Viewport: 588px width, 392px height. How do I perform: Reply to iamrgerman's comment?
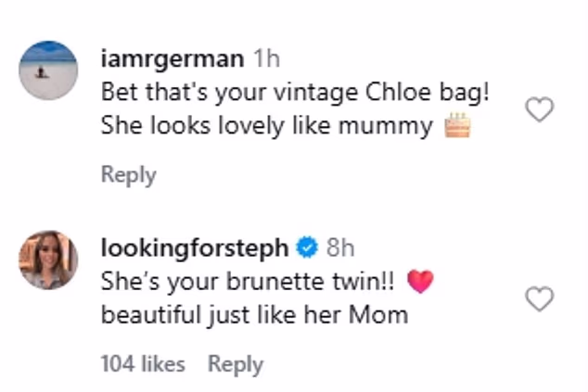(x=129, y=175)
